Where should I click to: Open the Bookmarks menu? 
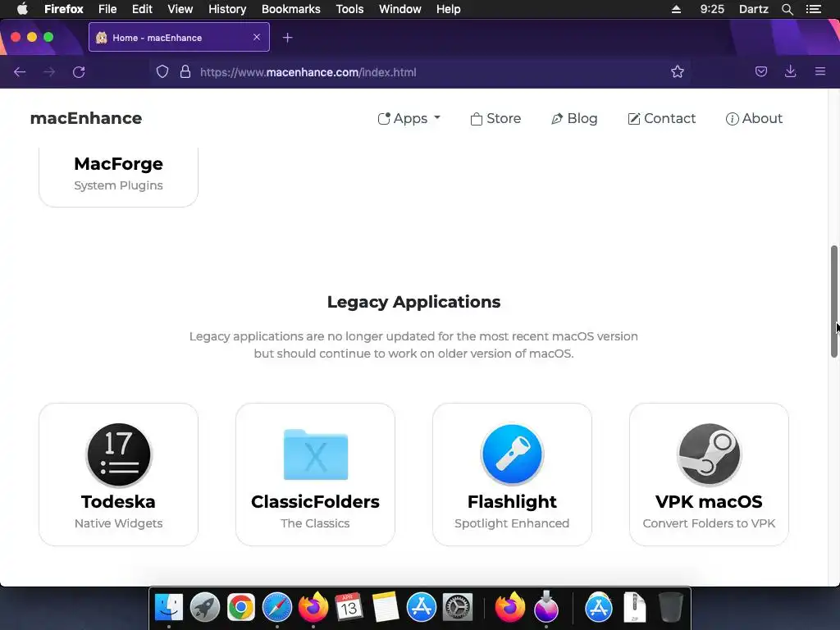tap(291, 9)
